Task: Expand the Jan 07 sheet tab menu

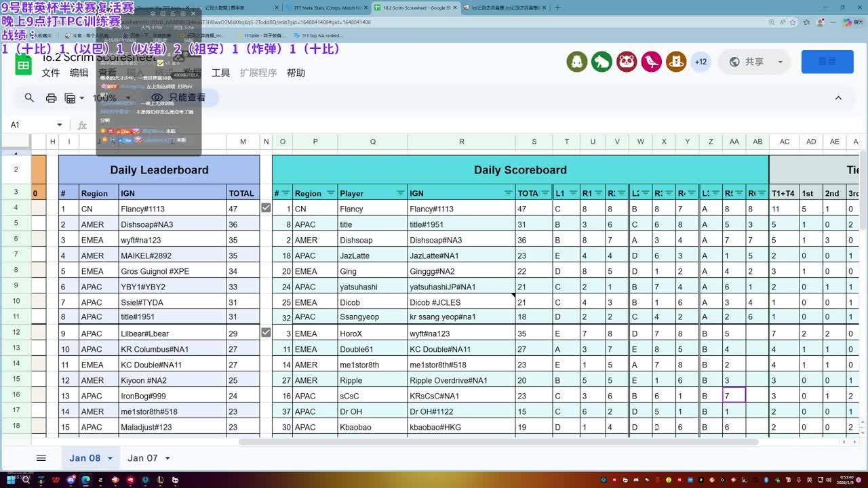Action: pos(167,458)
